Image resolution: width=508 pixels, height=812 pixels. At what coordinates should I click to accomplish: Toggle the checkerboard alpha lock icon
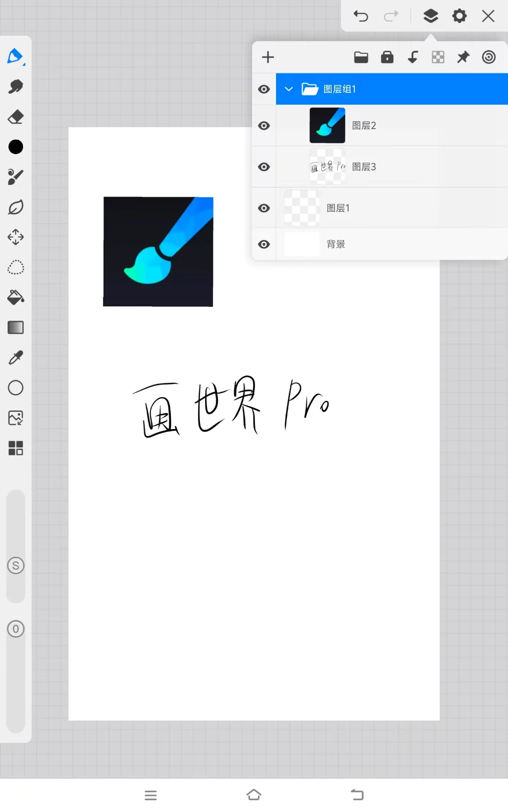click(438, 57)
